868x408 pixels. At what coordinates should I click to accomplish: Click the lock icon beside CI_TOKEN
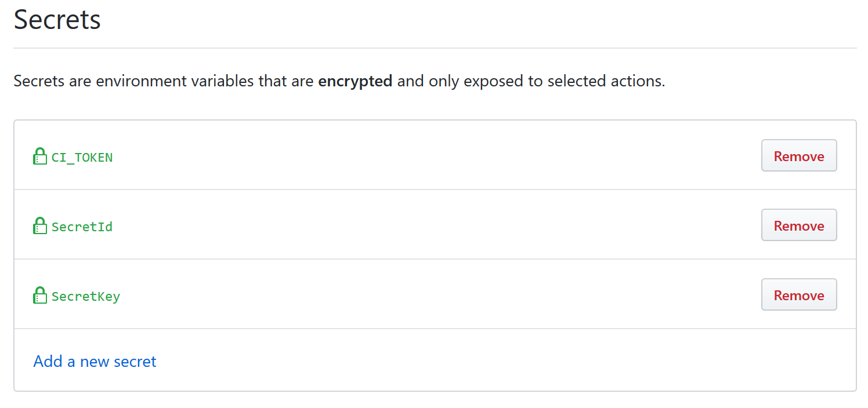coord(39,156)
